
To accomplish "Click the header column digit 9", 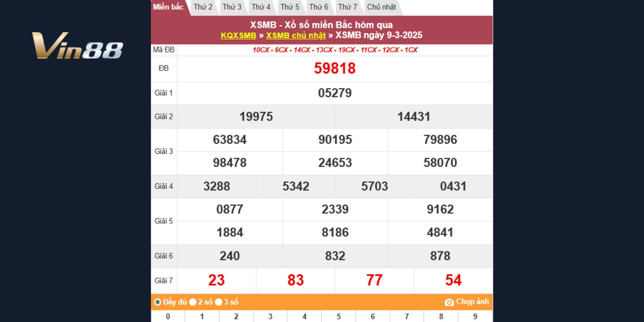I will (x=475, y=317).
